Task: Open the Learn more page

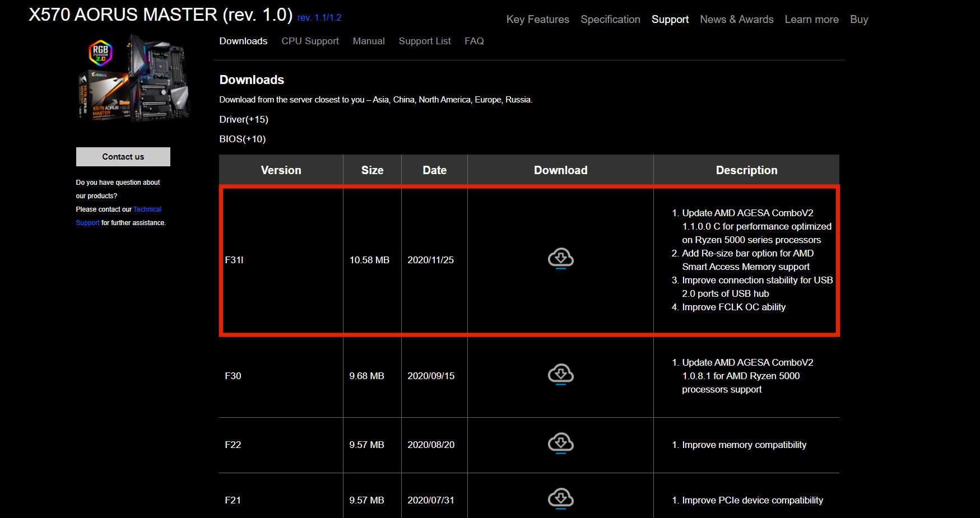Action: pos(811,20)
